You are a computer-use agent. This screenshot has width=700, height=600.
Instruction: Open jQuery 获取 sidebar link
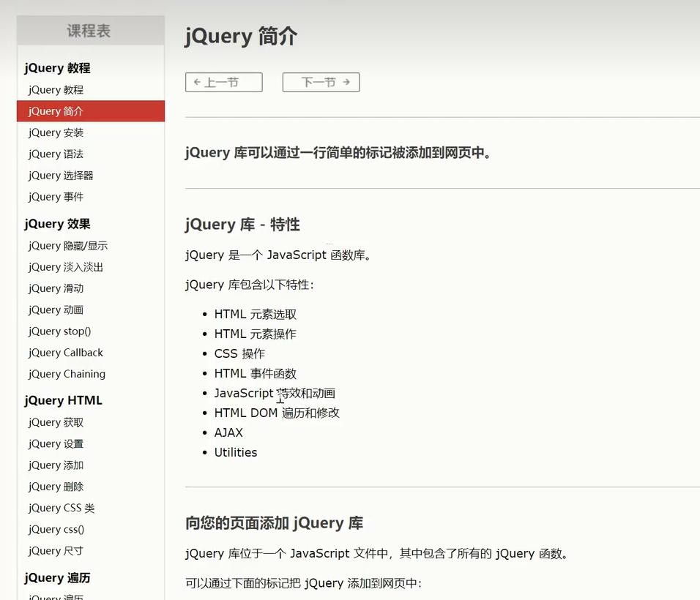coord(56,422)
